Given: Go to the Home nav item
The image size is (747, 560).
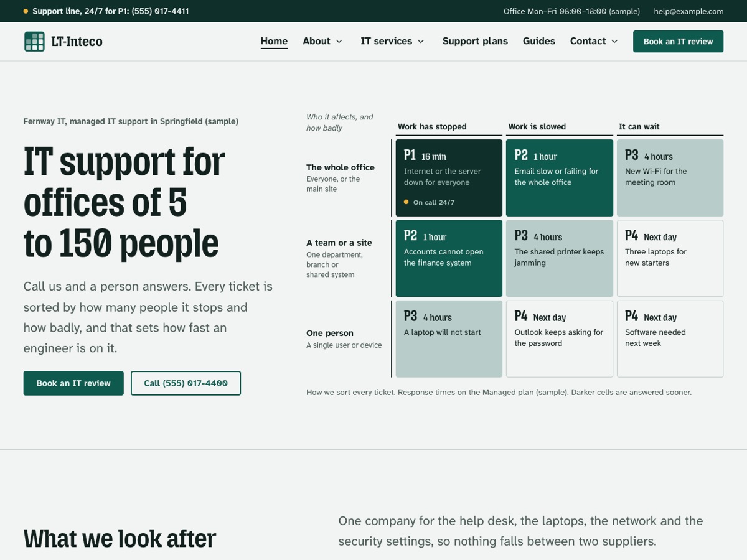Looking at the screenshot, I should [x=274, y=41].
